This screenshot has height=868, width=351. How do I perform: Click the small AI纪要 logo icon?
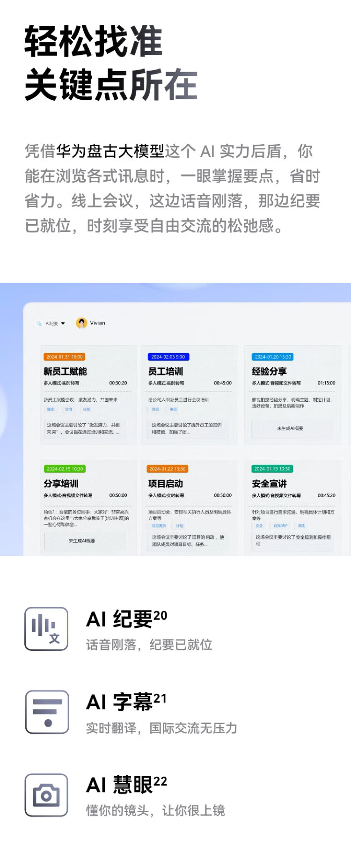point(39,324)
